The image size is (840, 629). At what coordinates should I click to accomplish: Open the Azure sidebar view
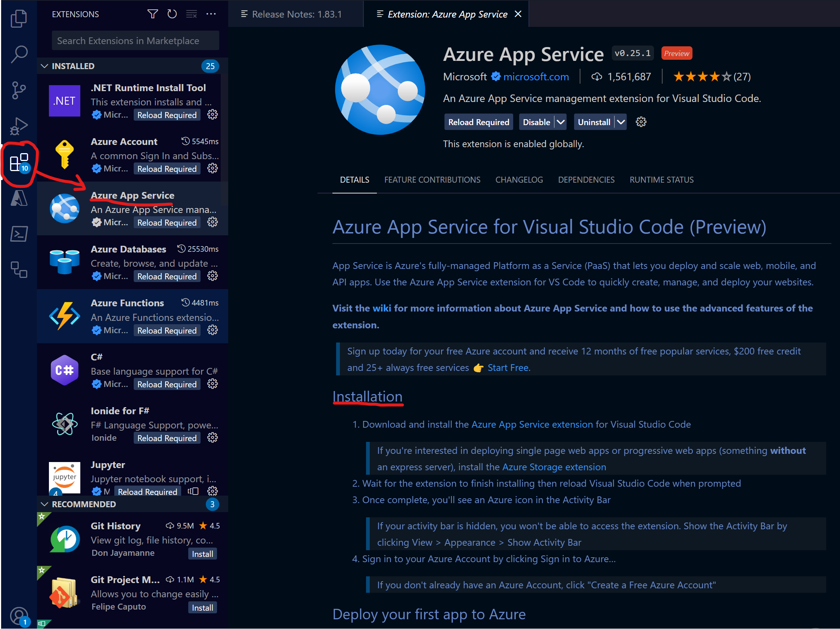pos(19,198)
